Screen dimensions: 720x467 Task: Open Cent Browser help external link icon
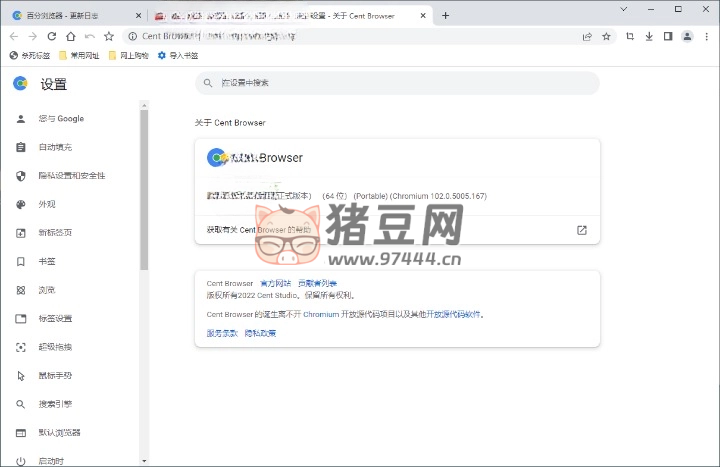pyautogui.click(x=582, y=230)
